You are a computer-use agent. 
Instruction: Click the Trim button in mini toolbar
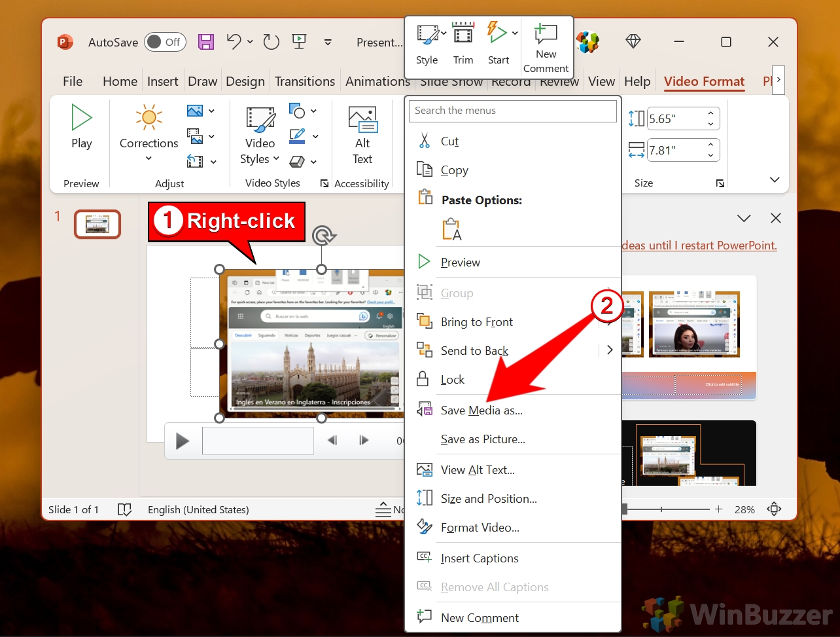pos(463,45)
